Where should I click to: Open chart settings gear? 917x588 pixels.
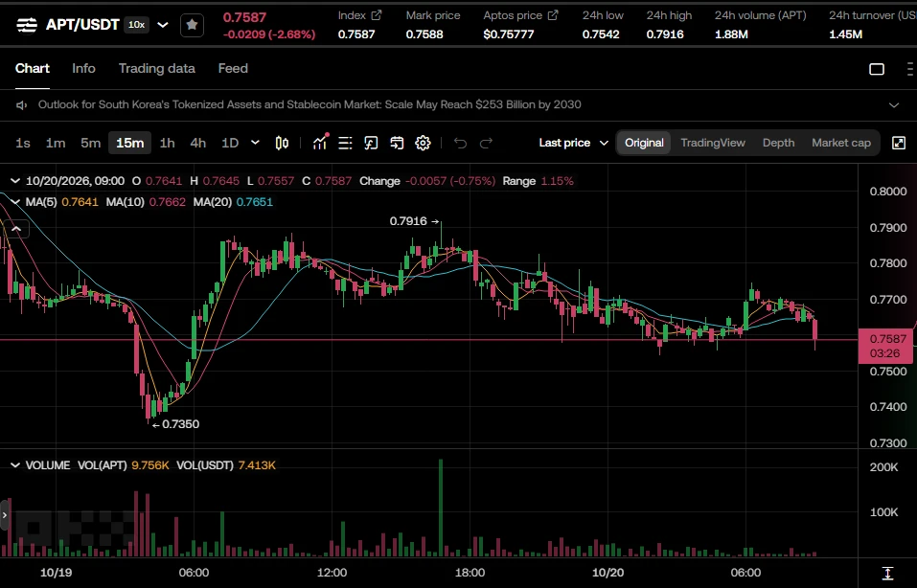pos(423,144)
